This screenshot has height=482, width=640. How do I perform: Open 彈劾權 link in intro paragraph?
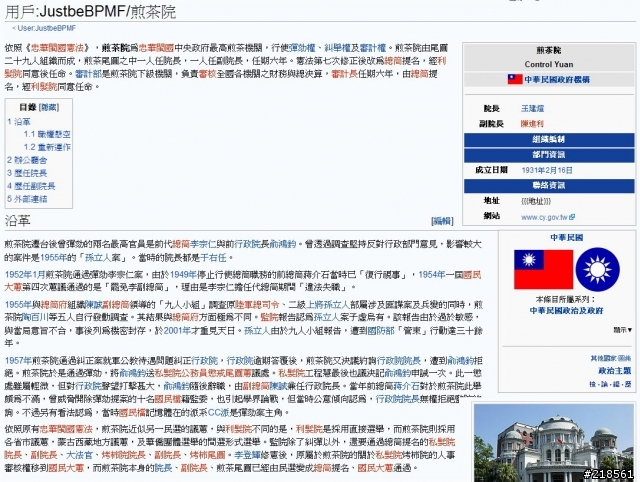[x=302, y=48]
